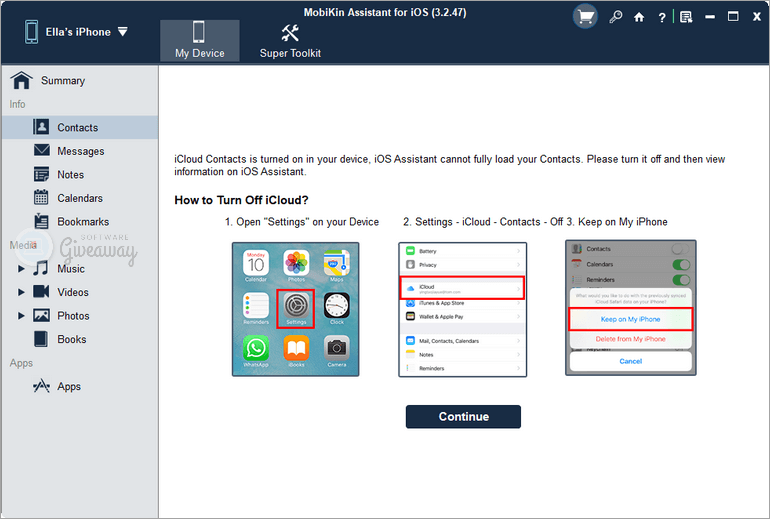Click the Notes page icon
The width and height of the screenshot is (770, 519).
pyautogui.click(x=41, y=174)
